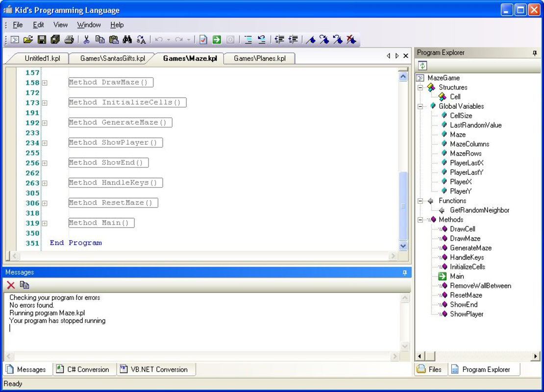Click the decrease indent icon

pos(279,40)
